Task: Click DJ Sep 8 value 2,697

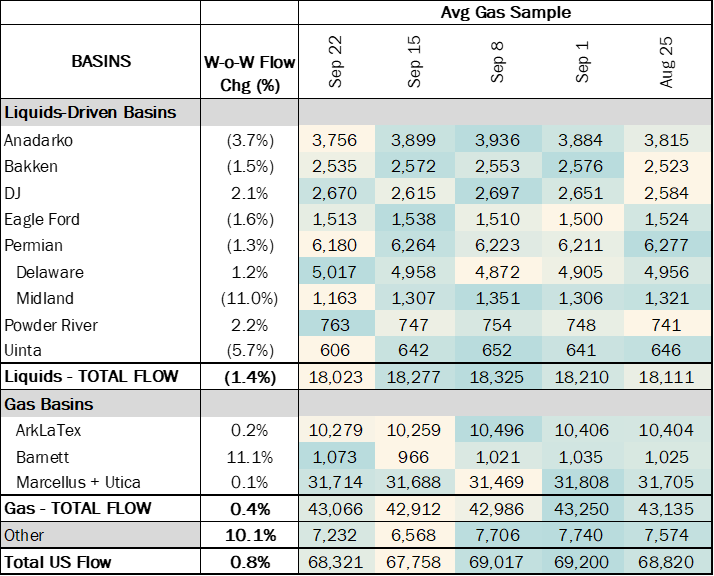Action: [497, 193]
